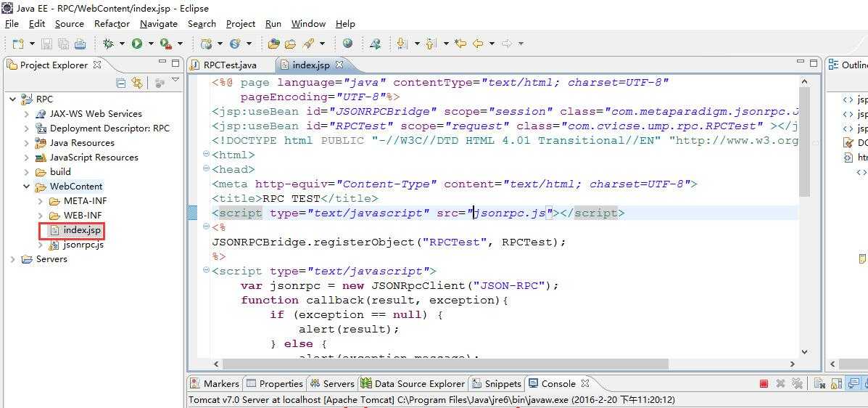Image resolution: width=868 pixels, height=408 pixels.
Task: Start debugging with the bug icon
Action: 109,44
